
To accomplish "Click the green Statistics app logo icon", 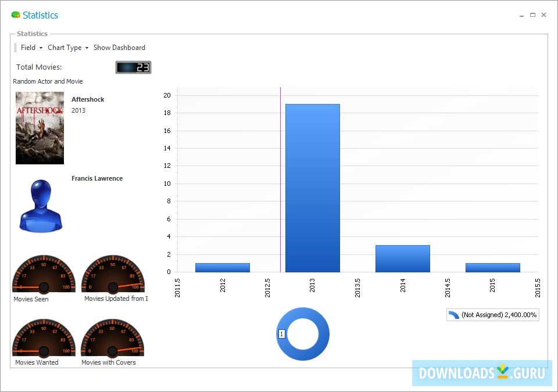I will point(16,15).
